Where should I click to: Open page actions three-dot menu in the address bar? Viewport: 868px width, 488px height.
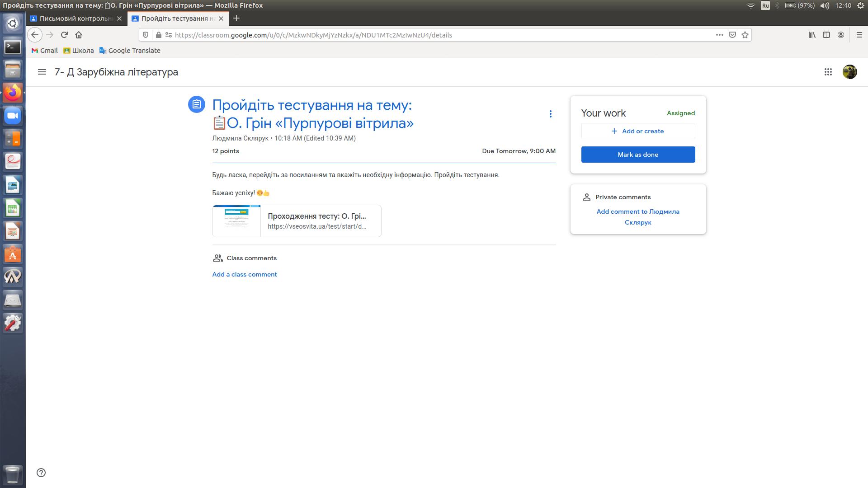coord(719,35)
